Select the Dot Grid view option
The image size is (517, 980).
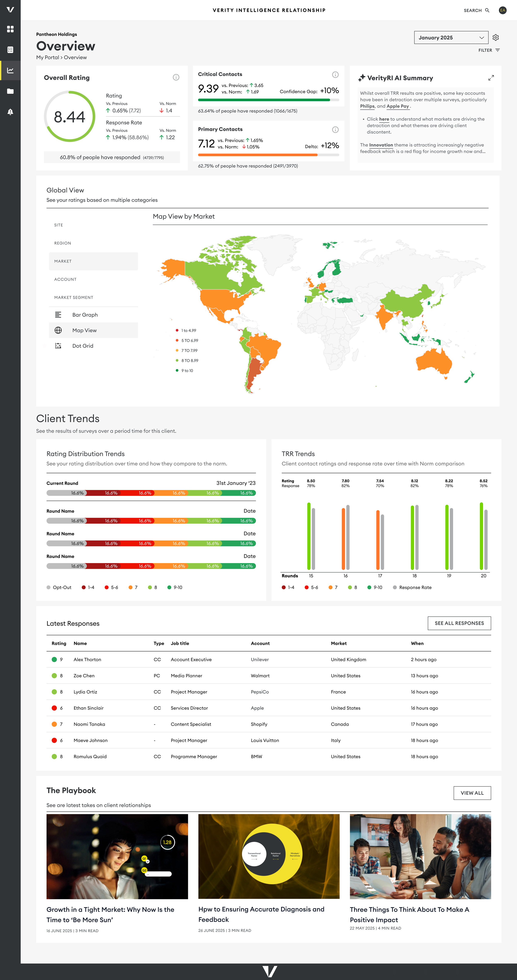tap(83, 346)
